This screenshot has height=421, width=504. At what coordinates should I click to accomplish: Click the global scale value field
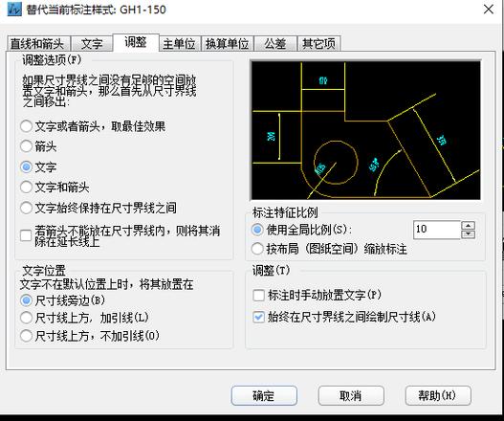coord(437,230)
